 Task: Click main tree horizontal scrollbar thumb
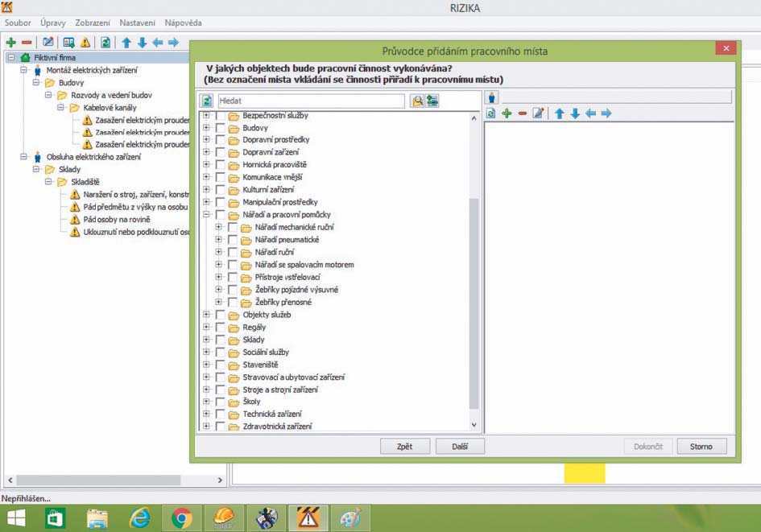click(x=98, y=480)
